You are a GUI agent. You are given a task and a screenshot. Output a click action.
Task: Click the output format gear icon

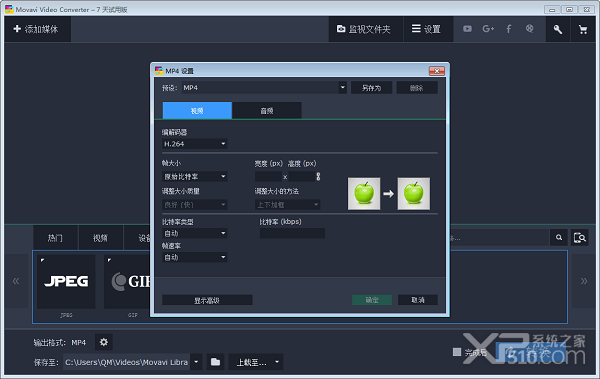click(104, 342)
